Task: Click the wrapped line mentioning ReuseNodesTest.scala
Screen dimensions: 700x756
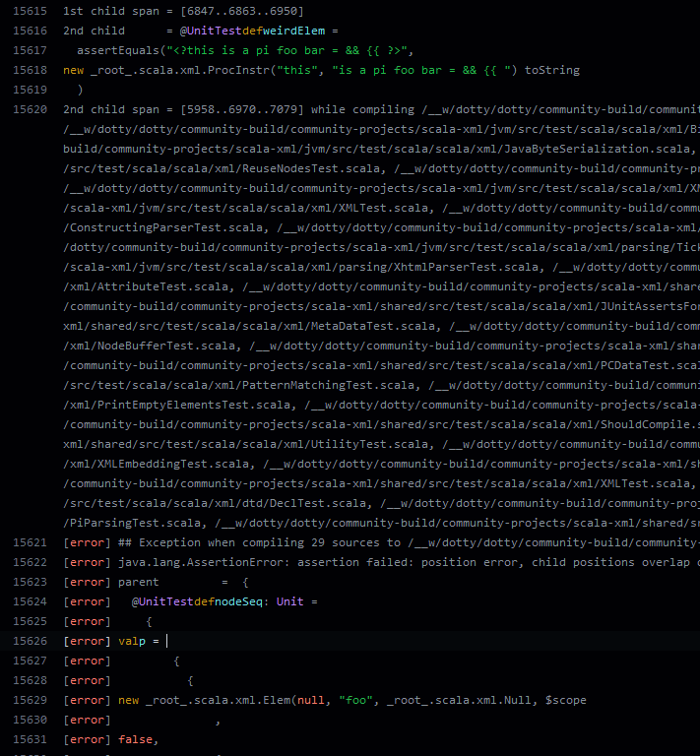Action: coord(381,168)
